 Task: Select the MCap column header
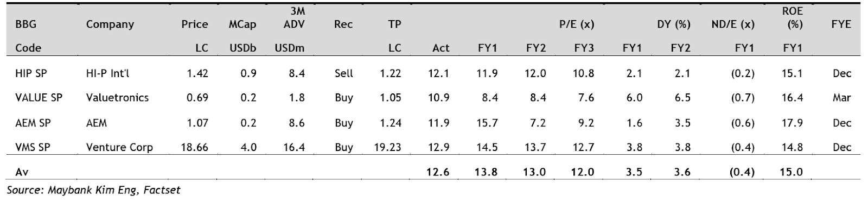(242, 24)
